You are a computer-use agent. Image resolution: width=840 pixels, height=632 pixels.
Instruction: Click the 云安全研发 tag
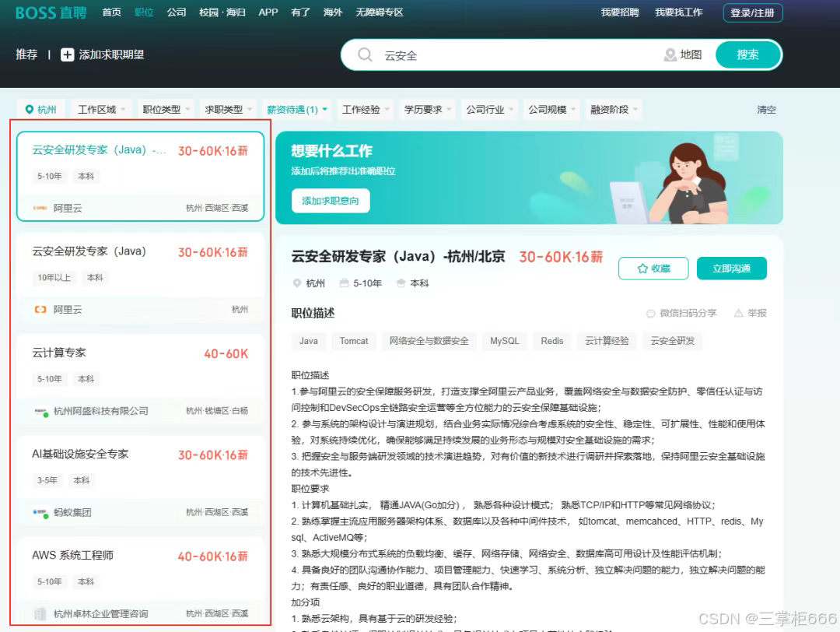[x=672, y=341]
